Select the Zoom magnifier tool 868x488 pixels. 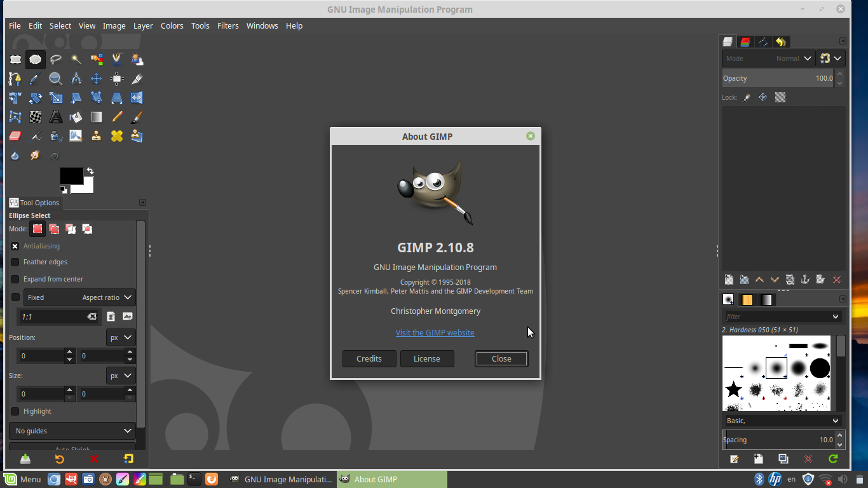tap(56, 79)
